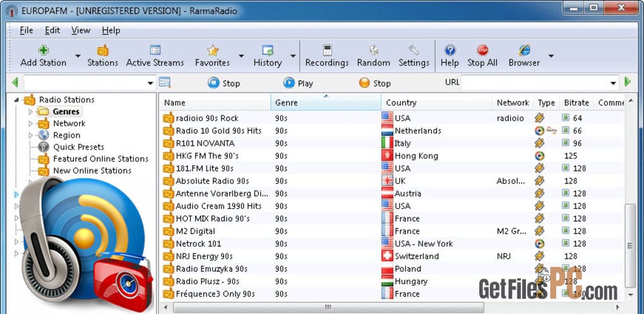
Task: Select HOT MIX Radio 90's
Action: click(x=392, y=219)
